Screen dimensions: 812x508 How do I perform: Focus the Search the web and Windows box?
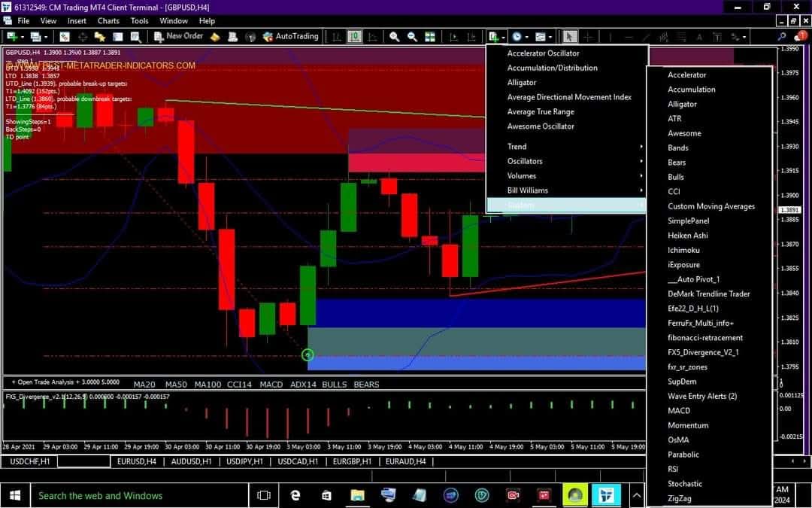(x=140, y=495)
